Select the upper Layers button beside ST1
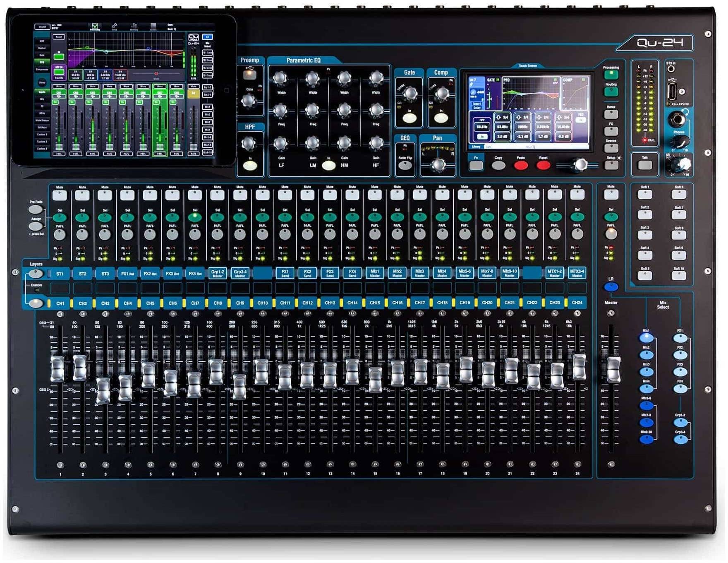This screenshot has width=728, height=563. click(x=36, y=274)
